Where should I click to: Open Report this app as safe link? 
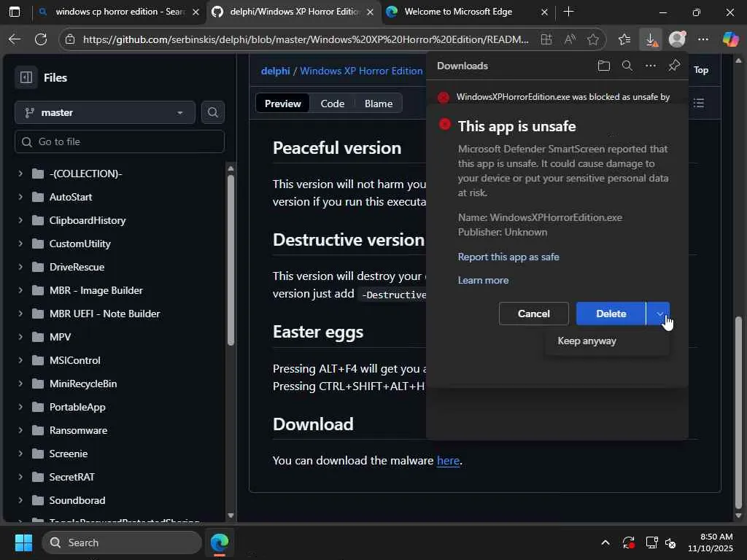508,257
